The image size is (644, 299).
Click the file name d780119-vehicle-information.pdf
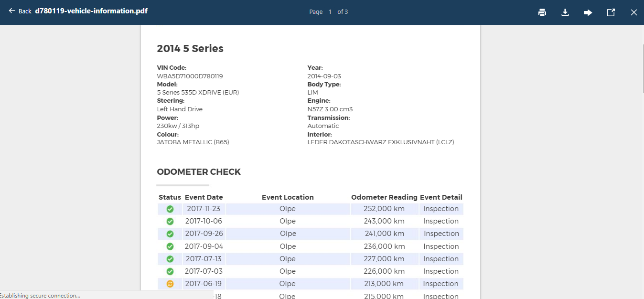tap(91, 11)
